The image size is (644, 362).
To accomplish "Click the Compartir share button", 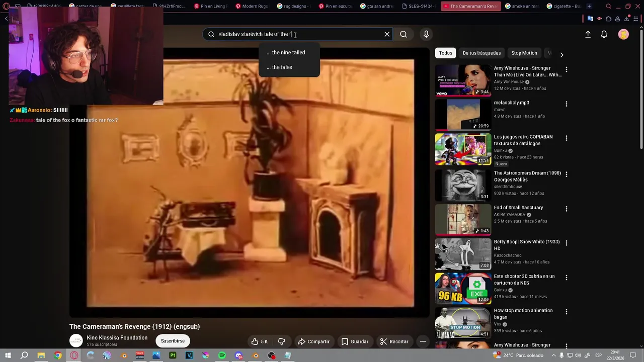I will pos(313,341).
